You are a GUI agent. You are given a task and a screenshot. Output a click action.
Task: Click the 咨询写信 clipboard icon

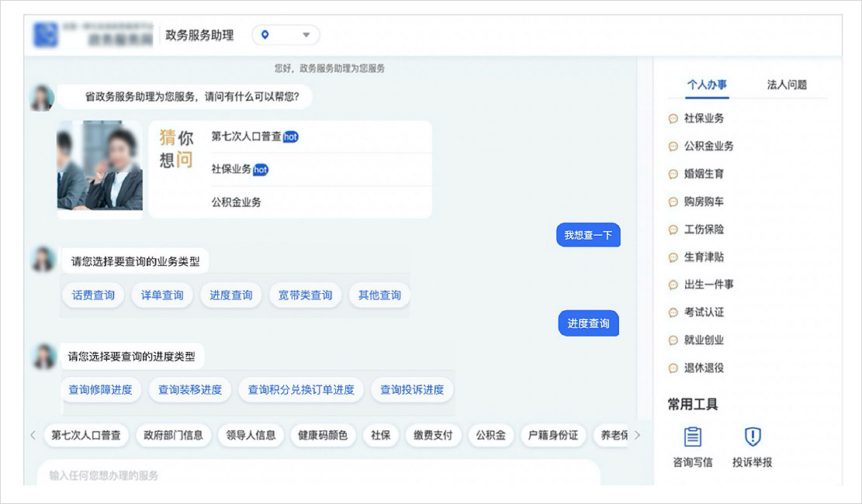coord(692,437)
